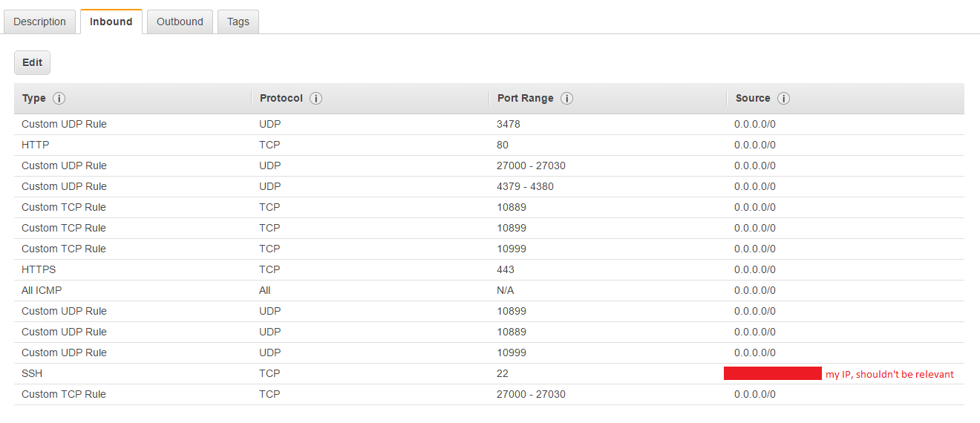Open the Tags tab

238,22
